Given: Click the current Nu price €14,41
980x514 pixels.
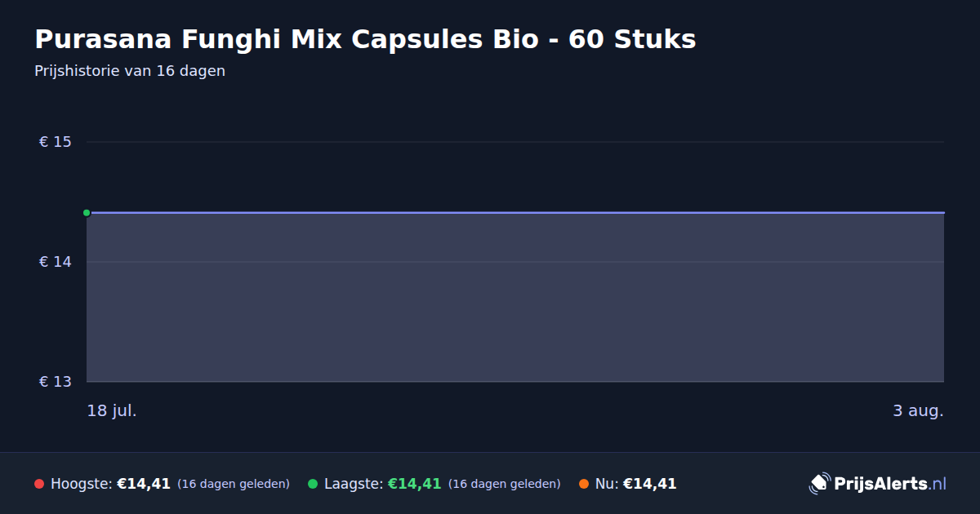Looking at the screenshot, I should pyautogui.click(x=649, y=484).
